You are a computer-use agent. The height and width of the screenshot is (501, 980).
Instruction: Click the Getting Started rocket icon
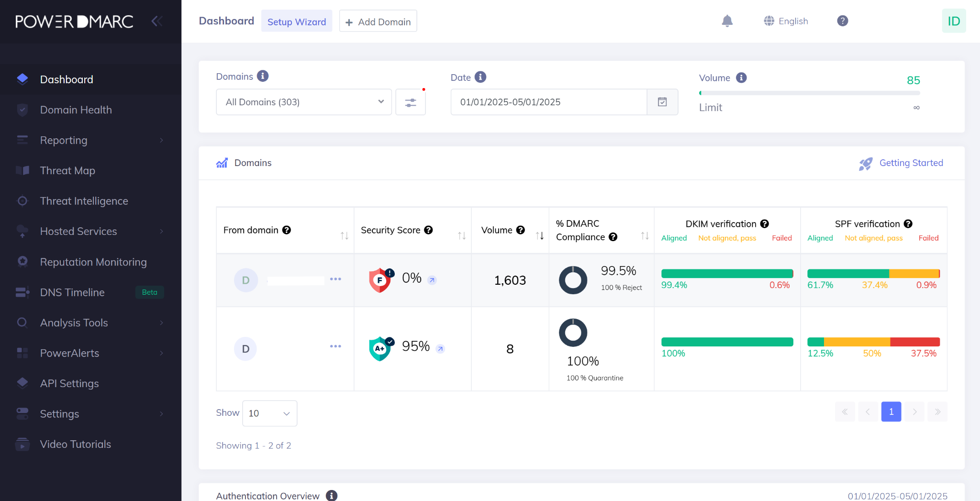coord(865,164)
